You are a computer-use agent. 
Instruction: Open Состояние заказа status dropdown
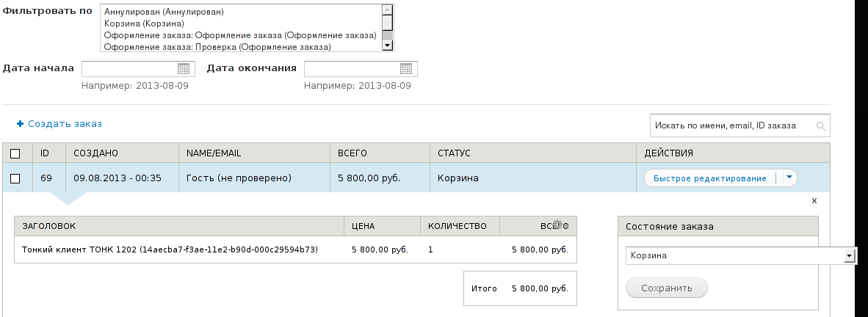[741, 255]
